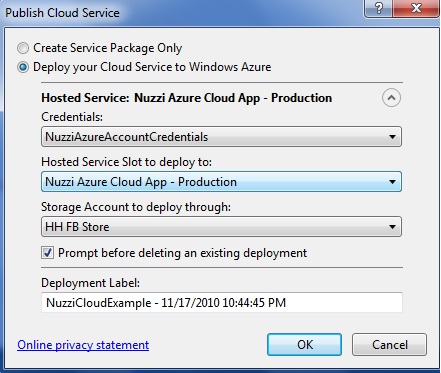This screenshot has height=373, width=441.
Task: Collapse the Hosted Service section chevron
Action: tap(391, 98)
